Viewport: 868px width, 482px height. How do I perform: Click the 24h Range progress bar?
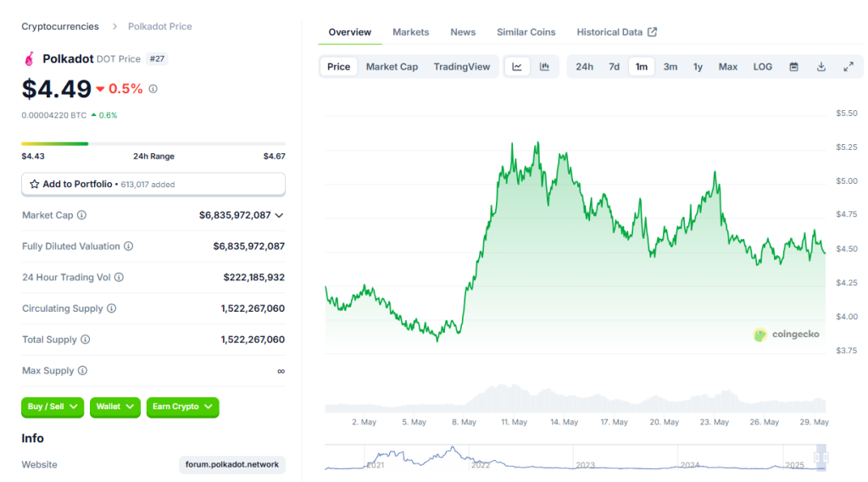pyautogui.click(x=153, y=144)
